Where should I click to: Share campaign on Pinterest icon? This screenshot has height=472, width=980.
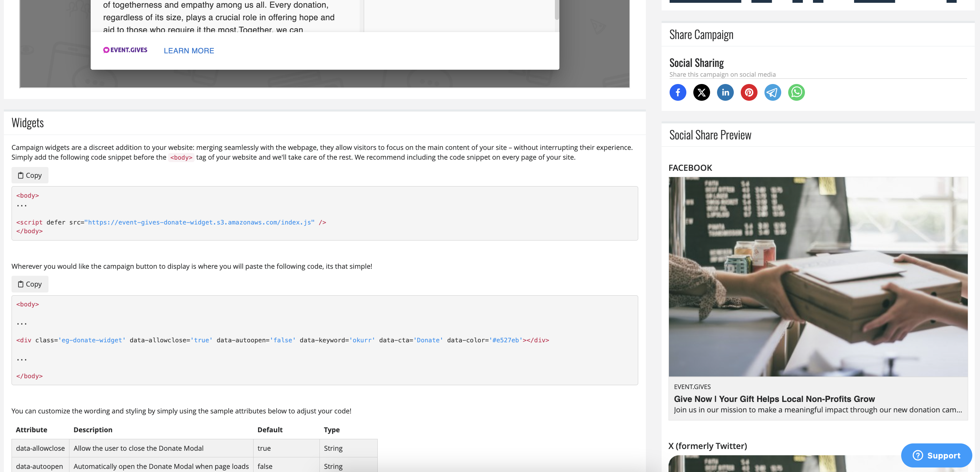[x=749, y=92]
